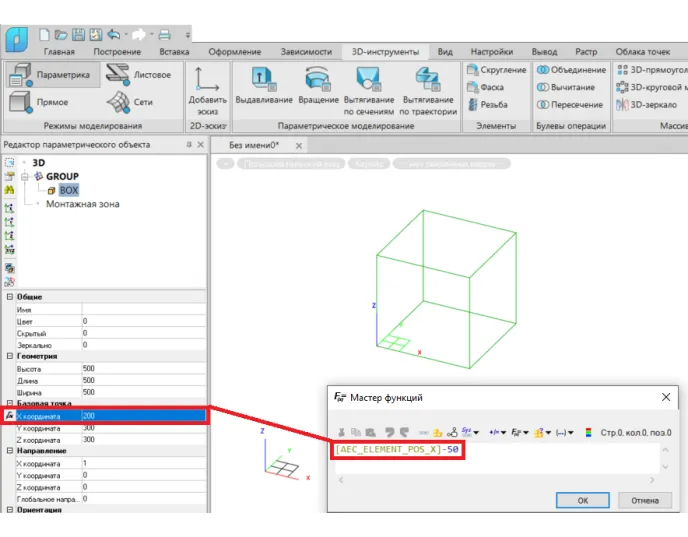Open the Вставка ribbon tab

click(174, 52)
